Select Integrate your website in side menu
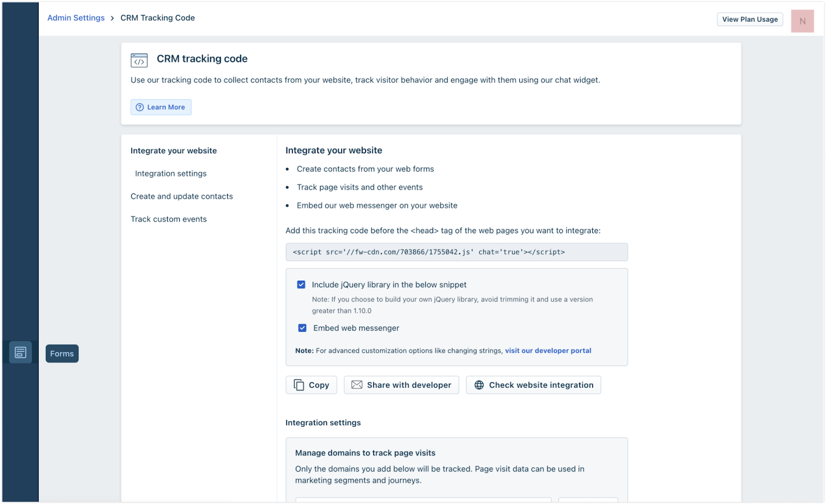Screen dimensions: 826x504 173,151
